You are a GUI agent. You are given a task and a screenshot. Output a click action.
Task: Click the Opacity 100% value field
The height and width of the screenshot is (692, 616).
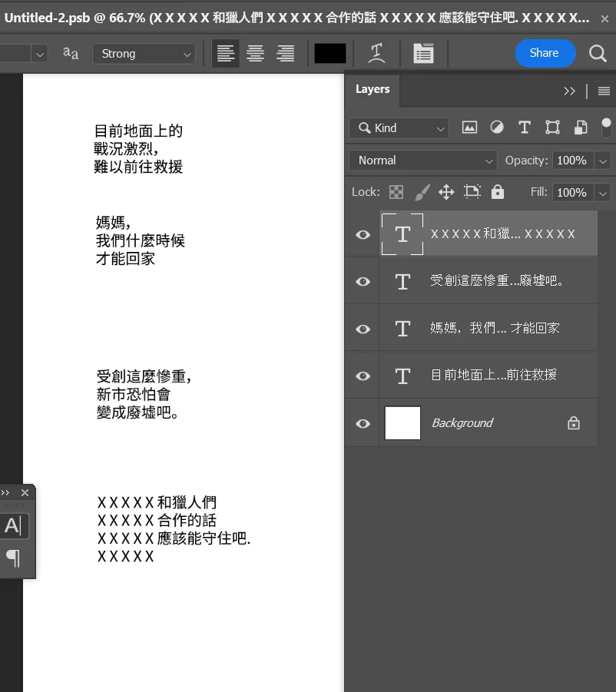pos(572,161)
